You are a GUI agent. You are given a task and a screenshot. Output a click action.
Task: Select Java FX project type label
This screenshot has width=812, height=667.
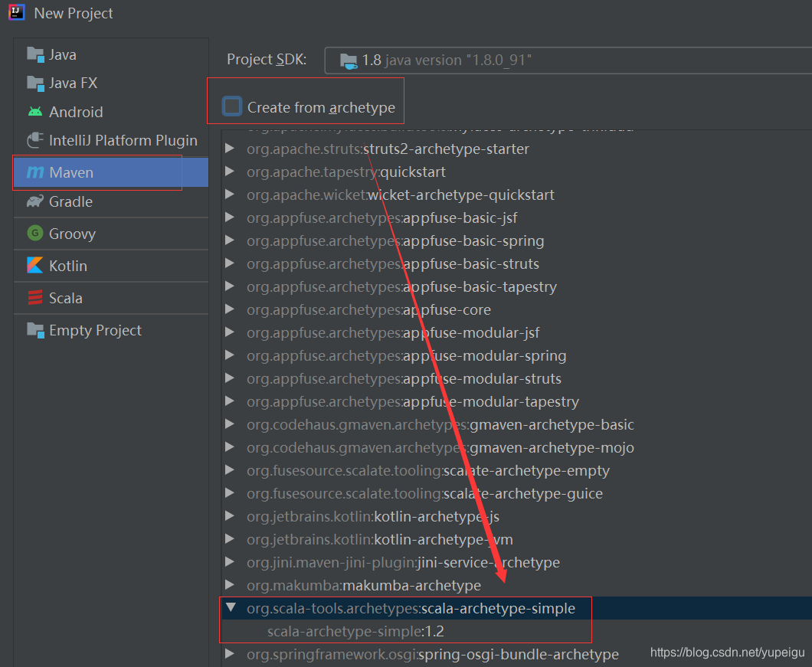[73, 83]
